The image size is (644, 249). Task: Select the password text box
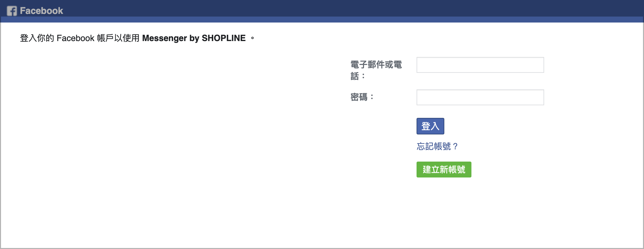tap(480, 97)
